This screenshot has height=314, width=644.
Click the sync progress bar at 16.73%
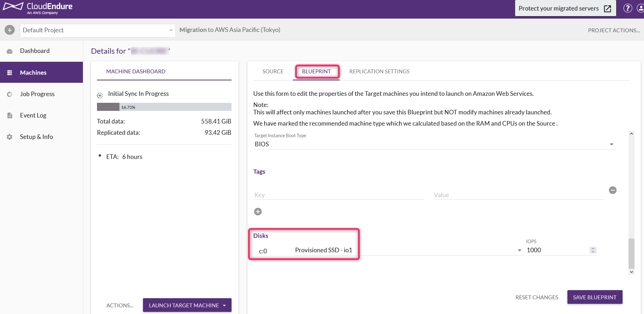coord(164,107)
